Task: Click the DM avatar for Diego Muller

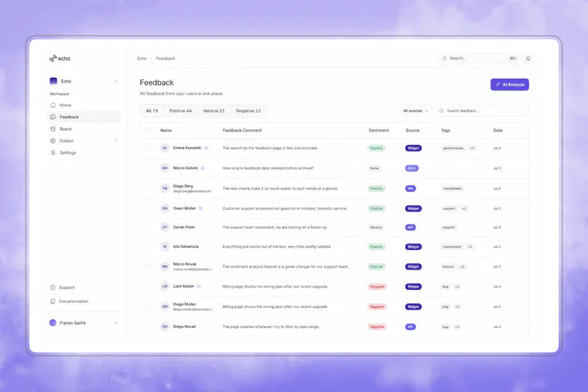Action: [x=165, y=307]
